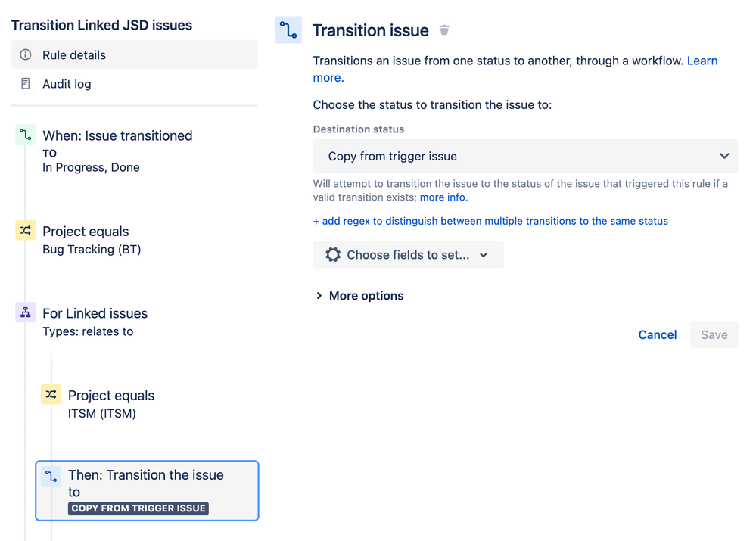Click add regex to distinguish transitions link
756x541 pixels.
coord(490,221)
